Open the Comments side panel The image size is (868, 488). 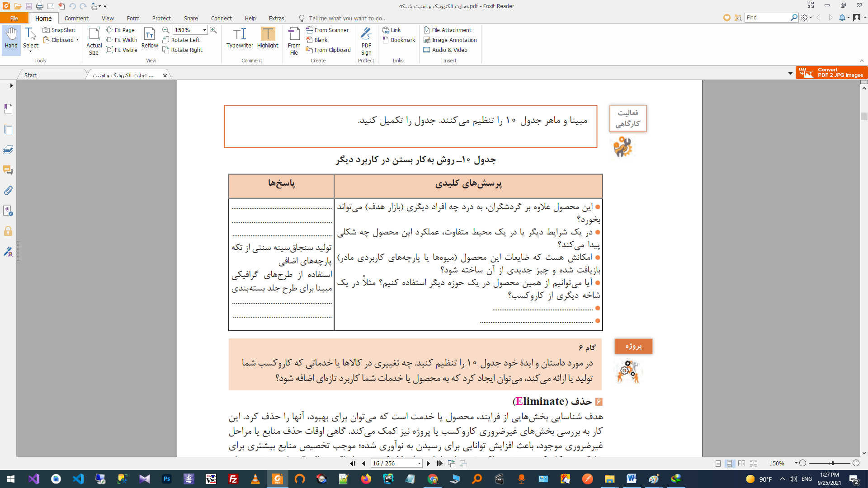(8, 170)
